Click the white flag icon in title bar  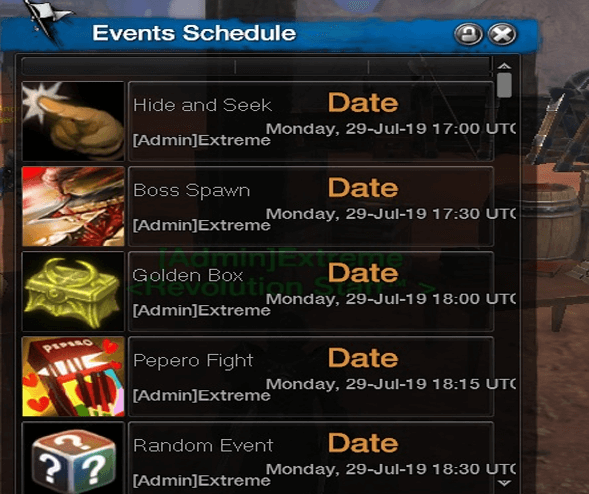click(x=47, y=19)
